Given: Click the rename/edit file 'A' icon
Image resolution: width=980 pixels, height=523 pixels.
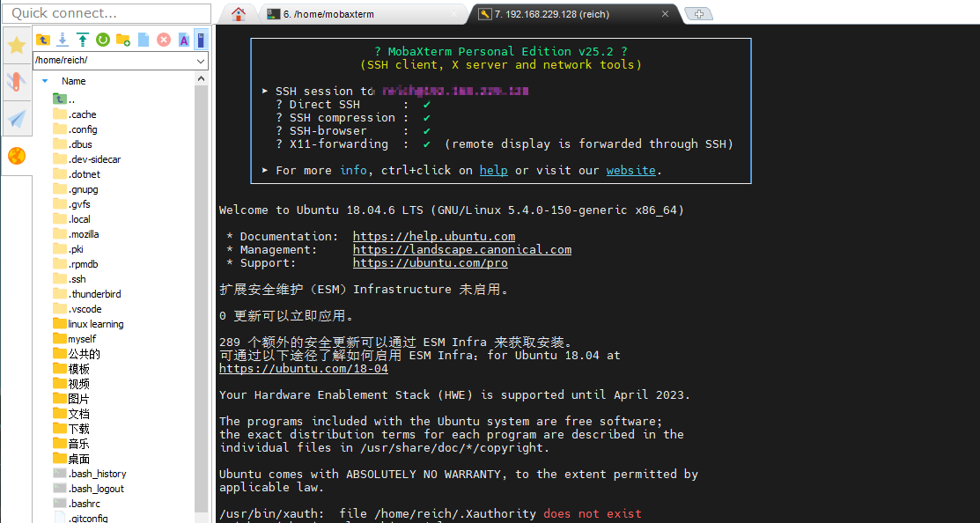Looking at the screenshot, I should 184,40.
